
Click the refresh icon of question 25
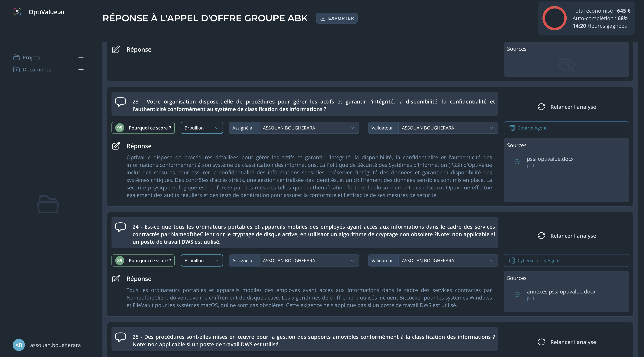[x=541, y=342]
